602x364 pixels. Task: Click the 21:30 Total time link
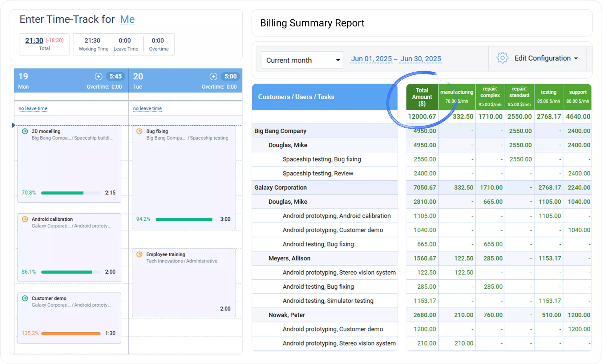coord(34,41)
